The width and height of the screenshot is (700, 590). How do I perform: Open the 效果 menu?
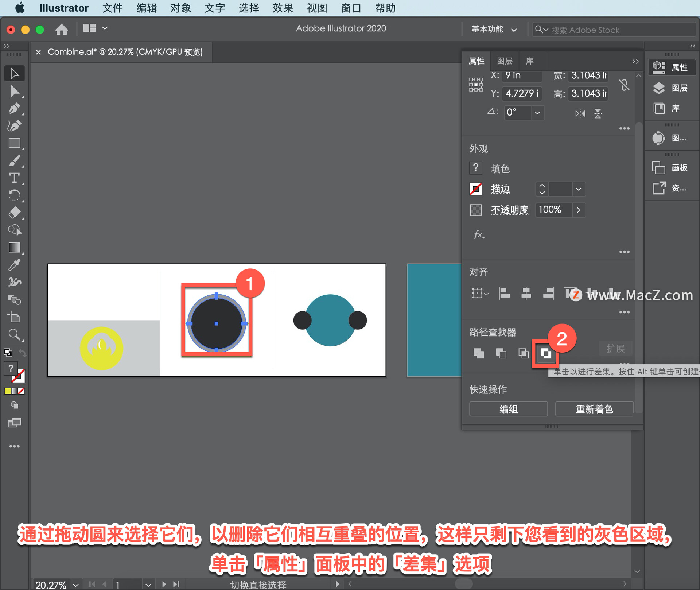point(283,8)
